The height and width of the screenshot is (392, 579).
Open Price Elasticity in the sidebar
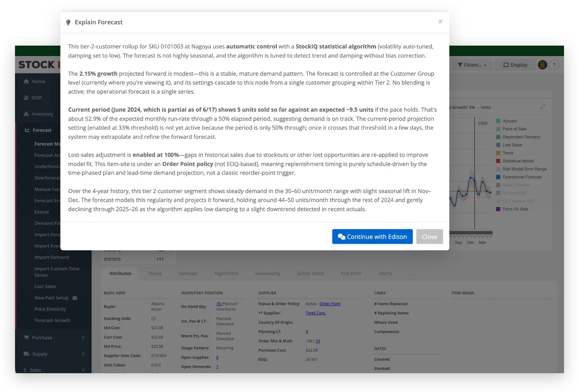(50, 309)
